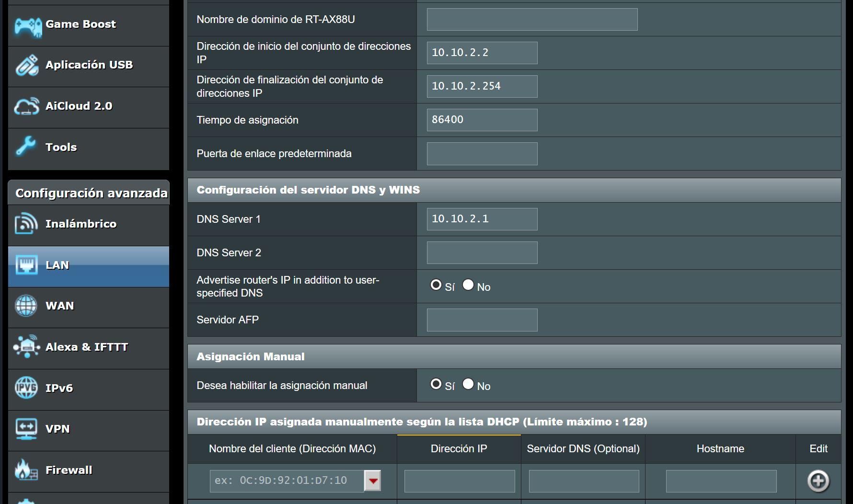This screenshot has width=853, height=504.
Task: Click the client MAC address input
Action: click(287, 481)
